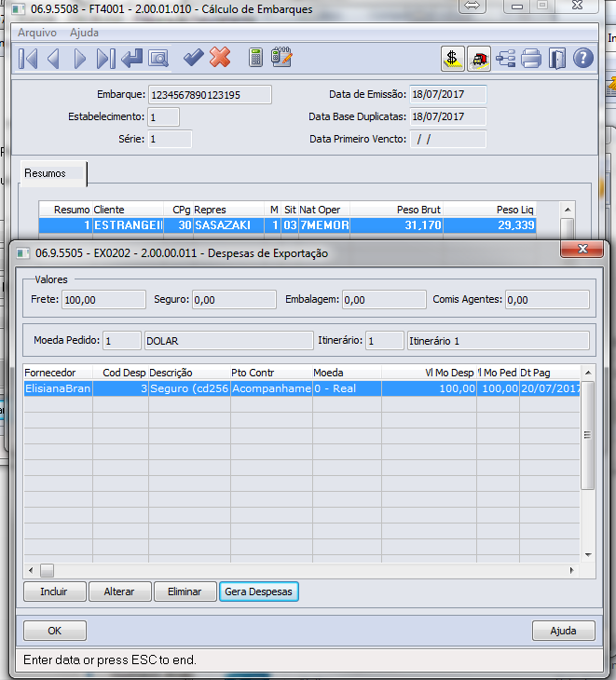The image size is (616, 680).
Task: Open the Arquivo menu
Action: click(37, 33)
